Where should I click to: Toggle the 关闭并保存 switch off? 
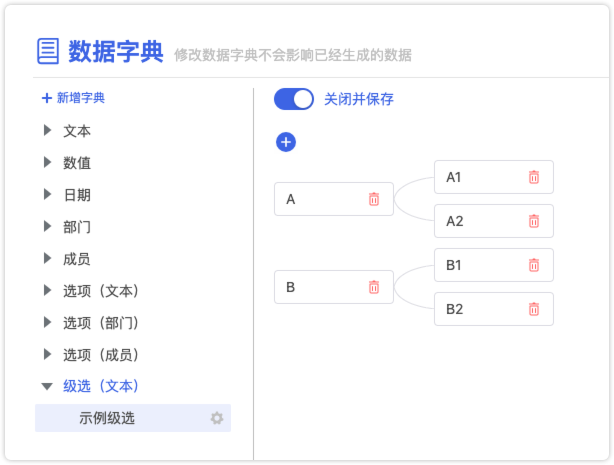coord(294,99)
